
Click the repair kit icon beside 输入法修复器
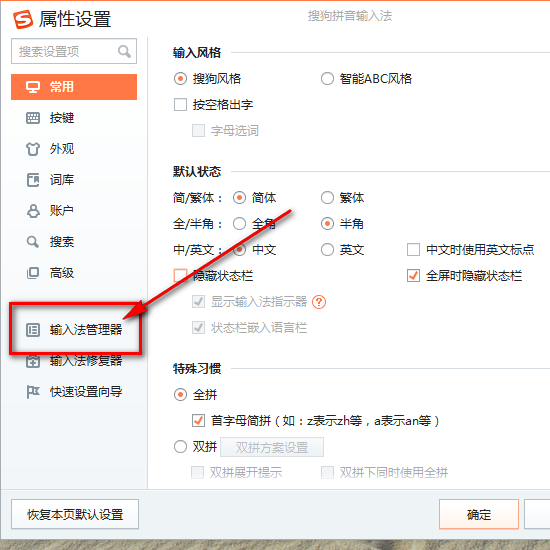click(33, 361)
